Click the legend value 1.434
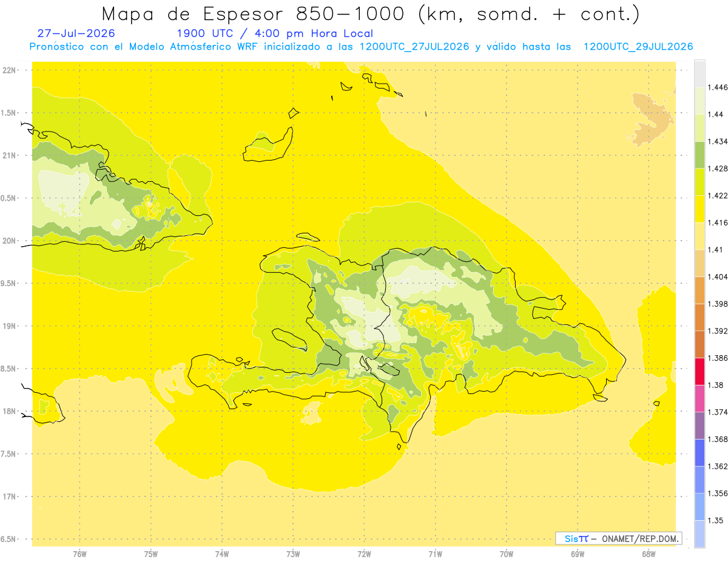Viewport: 728px width, 562px height. (719, 141)
